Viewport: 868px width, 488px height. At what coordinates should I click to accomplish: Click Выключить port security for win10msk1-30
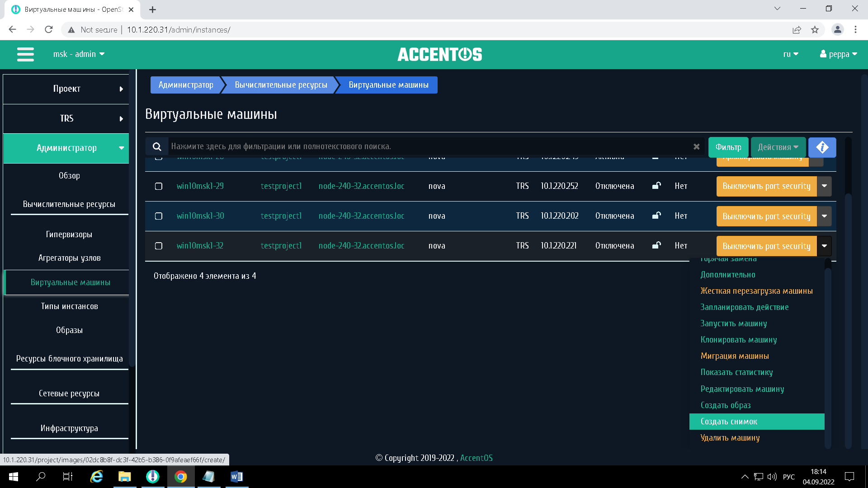tap(766, 216)
